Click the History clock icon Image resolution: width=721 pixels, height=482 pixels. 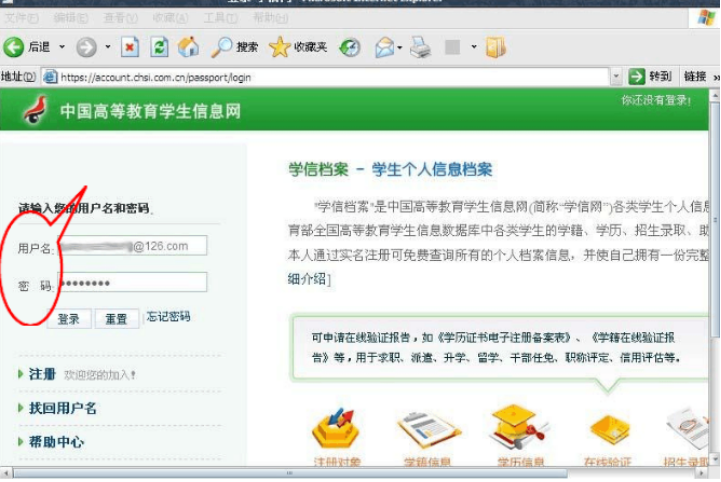350,47
